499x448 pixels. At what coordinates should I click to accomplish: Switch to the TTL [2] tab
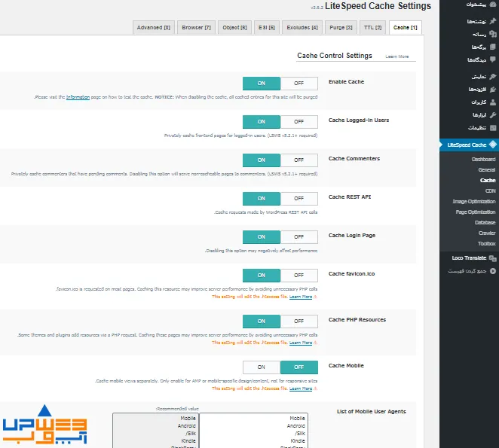pyautogui.click(x=372, y=28)
